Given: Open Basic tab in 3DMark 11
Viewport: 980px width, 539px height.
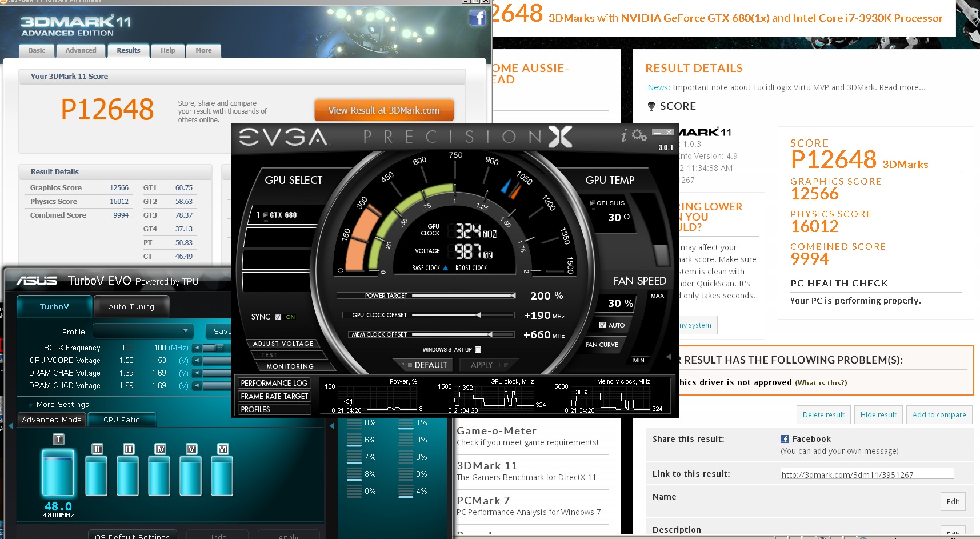Looking at the screenshot, I should (37, 50).
